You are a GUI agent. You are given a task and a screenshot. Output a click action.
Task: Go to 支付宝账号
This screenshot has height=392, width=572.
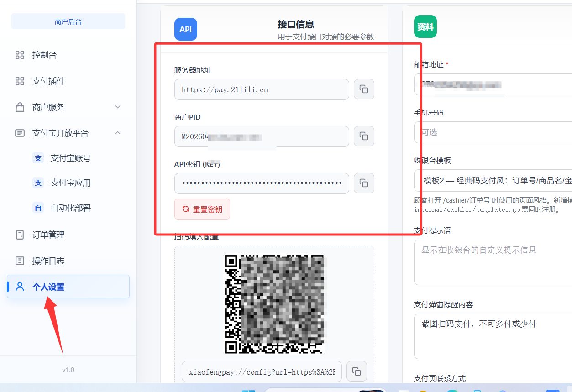coord(71,158)
